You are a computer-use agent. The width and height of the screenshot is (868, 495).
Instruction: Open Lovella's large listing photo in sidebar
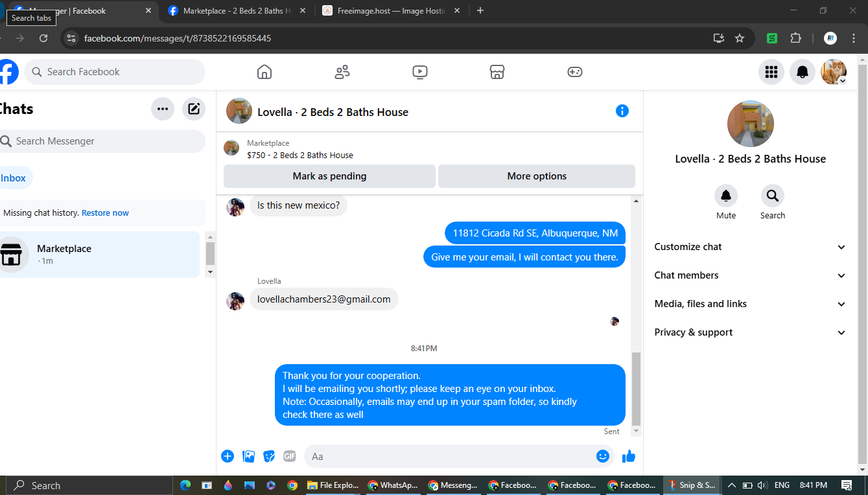751,124
